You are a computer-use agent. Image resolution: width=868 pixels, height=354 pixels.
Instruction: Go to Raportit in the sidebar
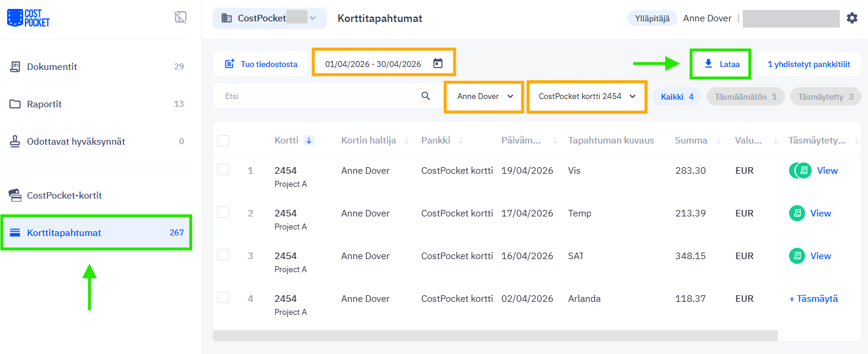point(44,104)
